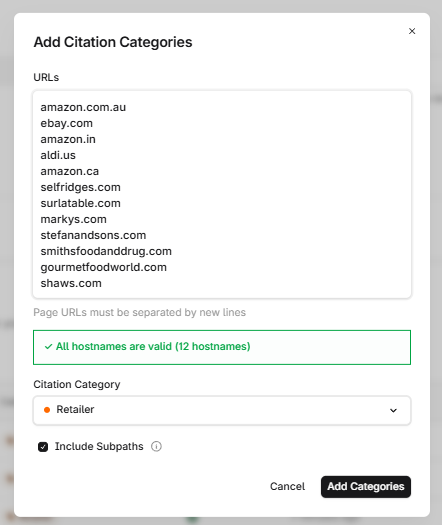This screenshot has width=442, height=525.
Task: Click the selfridges.com URL entry
Action: click(x=80, y=187)
